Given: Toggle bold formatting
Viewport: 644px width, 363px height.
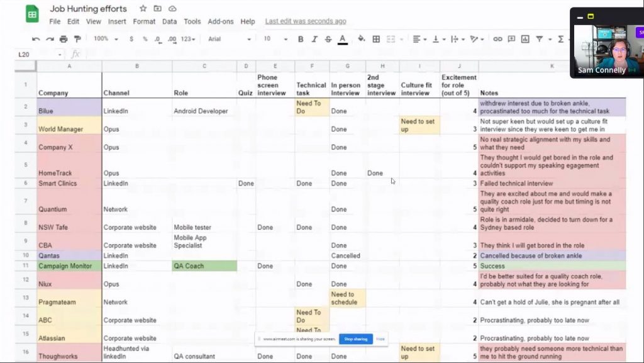Looking at the screenshot, I should (301, 39).
